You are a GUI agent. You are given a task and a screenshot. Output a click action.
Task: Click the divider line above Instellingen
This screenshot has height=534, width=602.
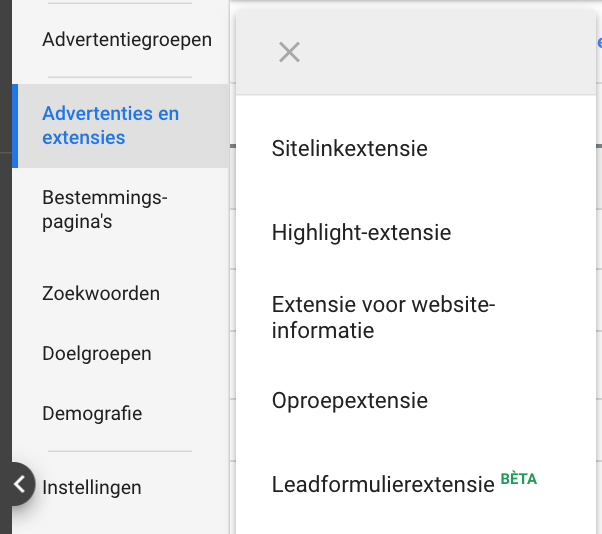[x=119, y=451]
